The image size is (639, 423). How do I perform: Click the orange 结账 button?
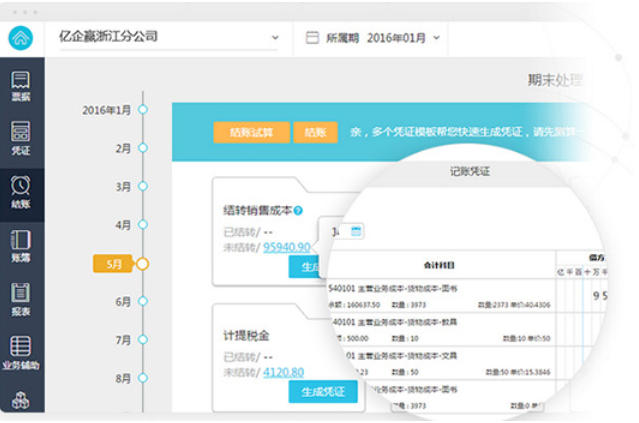pos(315,132)
